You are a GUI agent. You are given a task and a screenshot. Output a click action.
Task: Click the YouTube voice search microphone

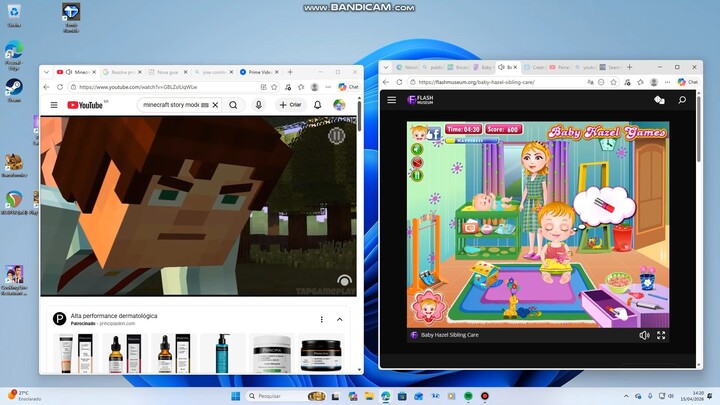259,104
